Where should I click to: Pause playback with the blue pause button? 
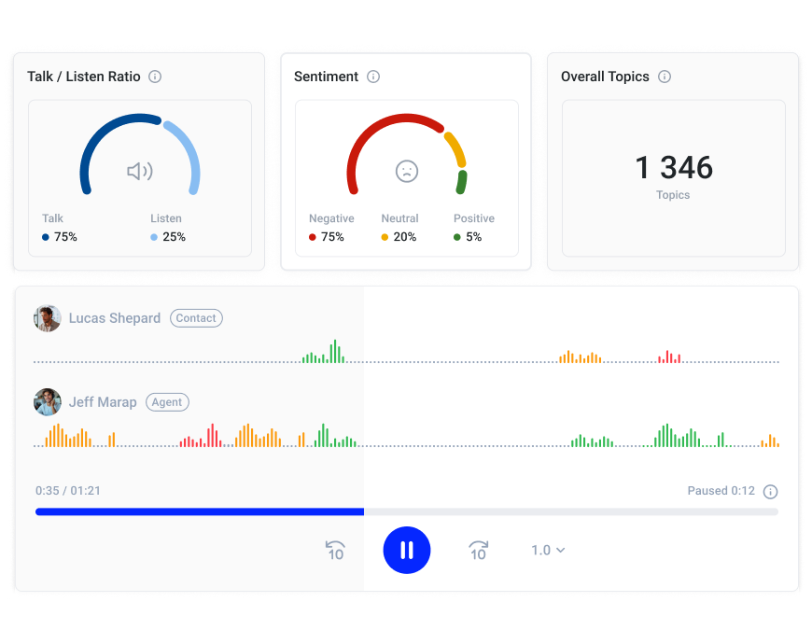407,550
